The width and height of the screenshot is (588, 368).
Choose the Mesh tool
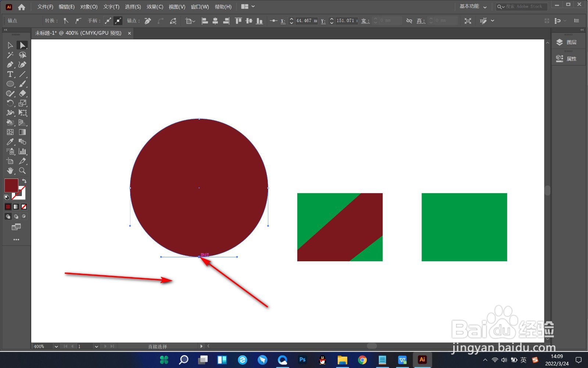coord(10,132)
